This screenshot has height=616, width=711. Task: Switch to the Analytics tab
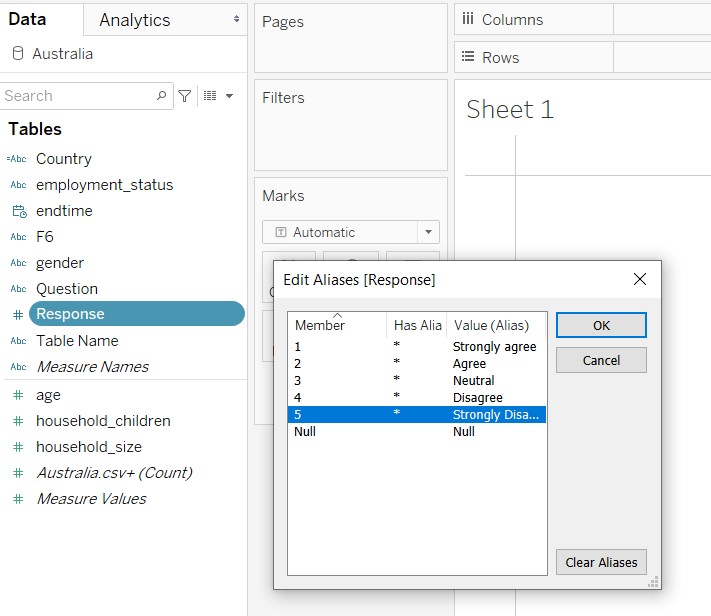[135, 20]
